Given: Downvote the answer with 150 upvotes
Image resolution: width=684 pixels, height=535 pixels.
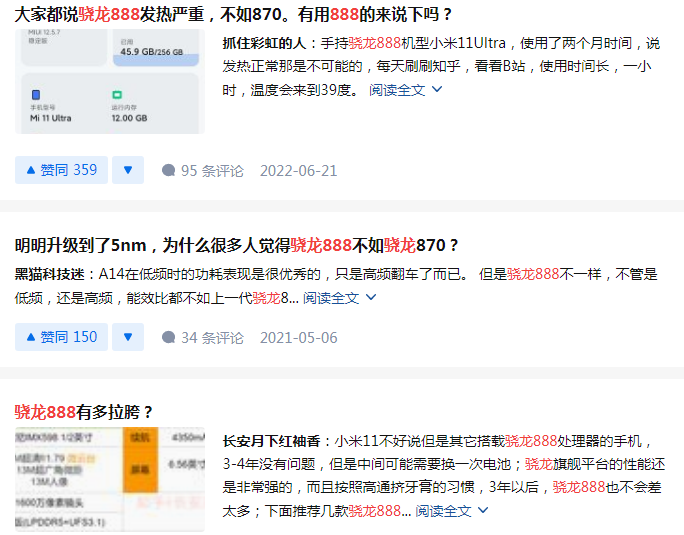Looking at the screenshot, I should click(x=128, y=337).
